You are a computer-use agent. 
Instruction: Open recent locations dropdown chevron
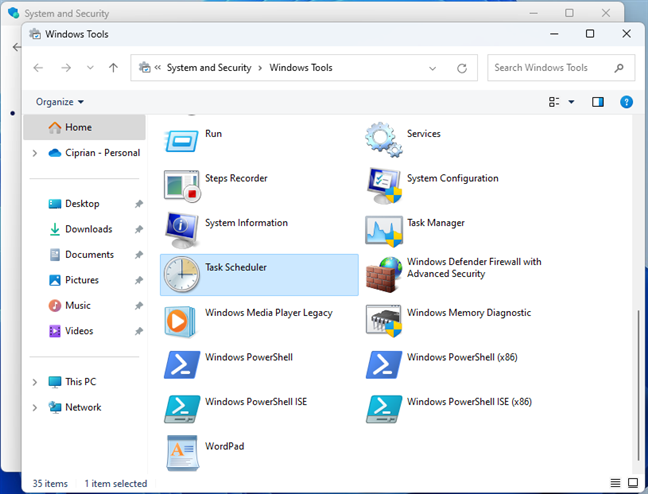click(90, 68)
